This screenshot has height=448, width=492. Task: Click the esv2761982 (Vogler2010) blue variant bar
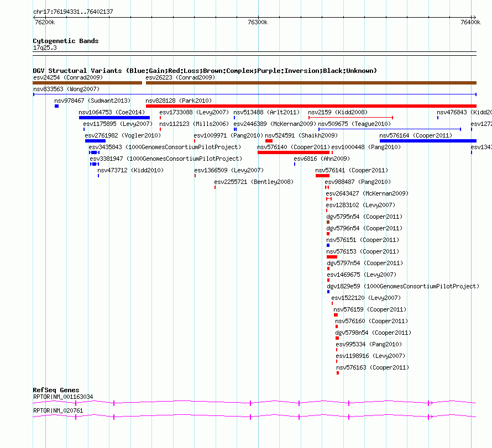(95, 141)
